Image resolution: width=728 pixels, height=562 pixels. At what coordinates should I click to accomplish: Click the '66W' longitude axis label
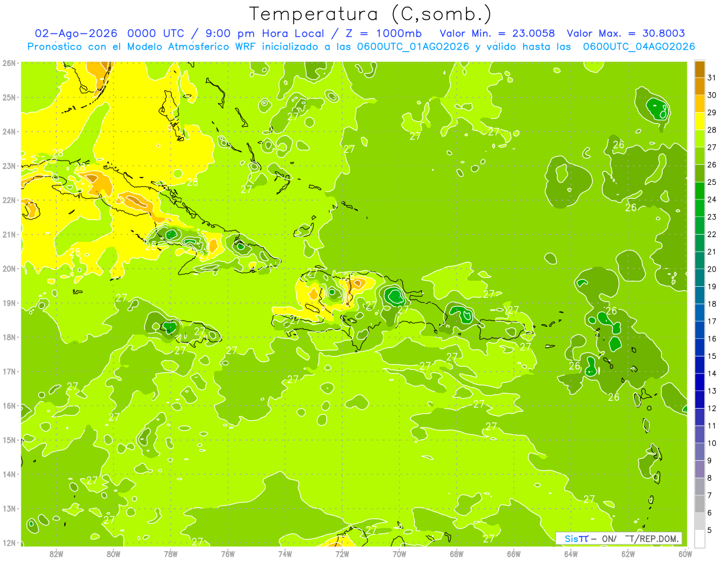pyautogui.click(x=514, y=554)
